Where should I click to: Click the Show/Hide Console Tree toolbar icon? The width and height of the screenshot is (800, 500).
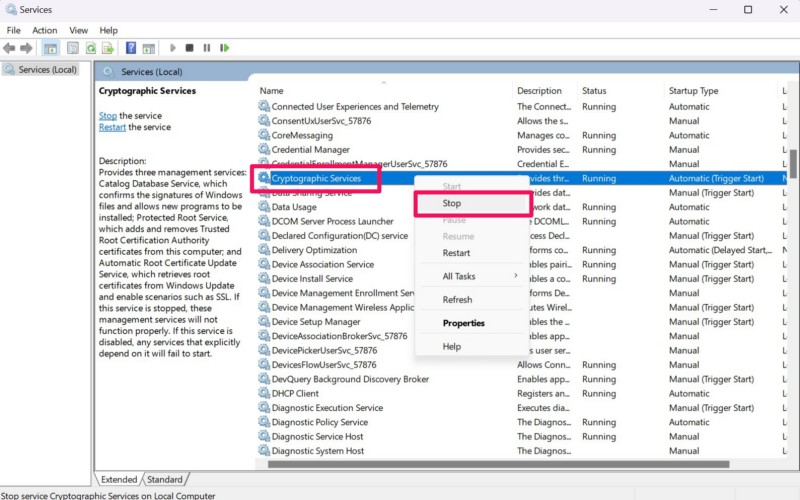click(50, 47)
